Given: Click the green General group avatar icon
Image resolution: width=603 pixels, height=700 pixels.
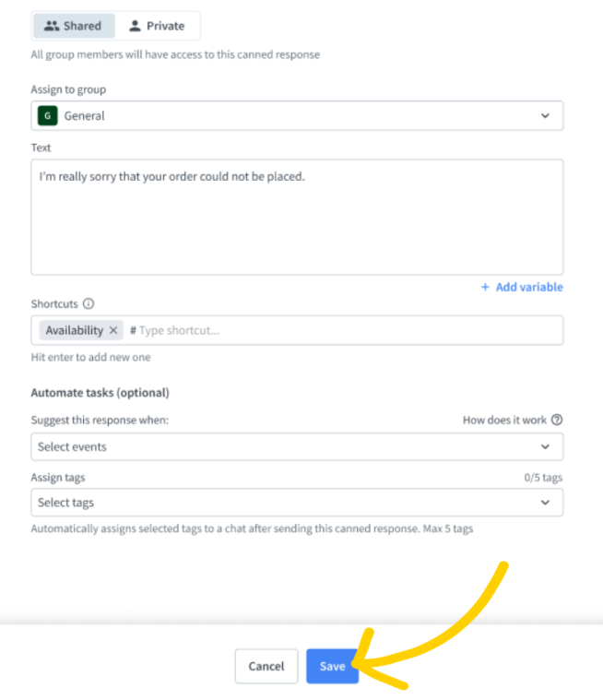Looking at the screenshot, I should pyautogui.click(x=48, y=115).
